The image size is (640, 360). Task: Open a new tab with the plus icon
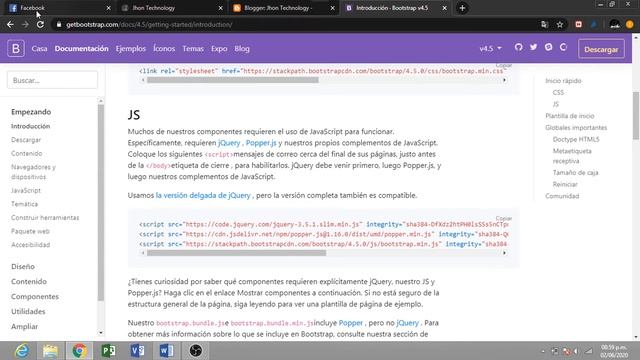tap(462, 8)
